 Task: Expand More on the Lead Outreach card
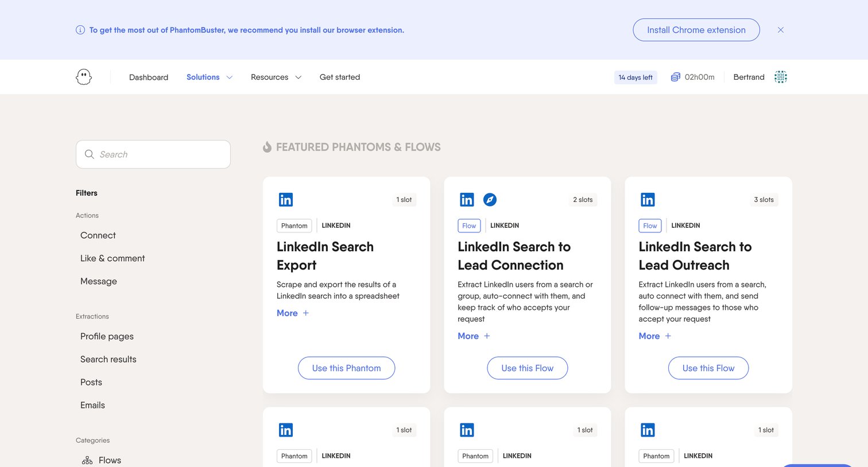tap(655, 336)
